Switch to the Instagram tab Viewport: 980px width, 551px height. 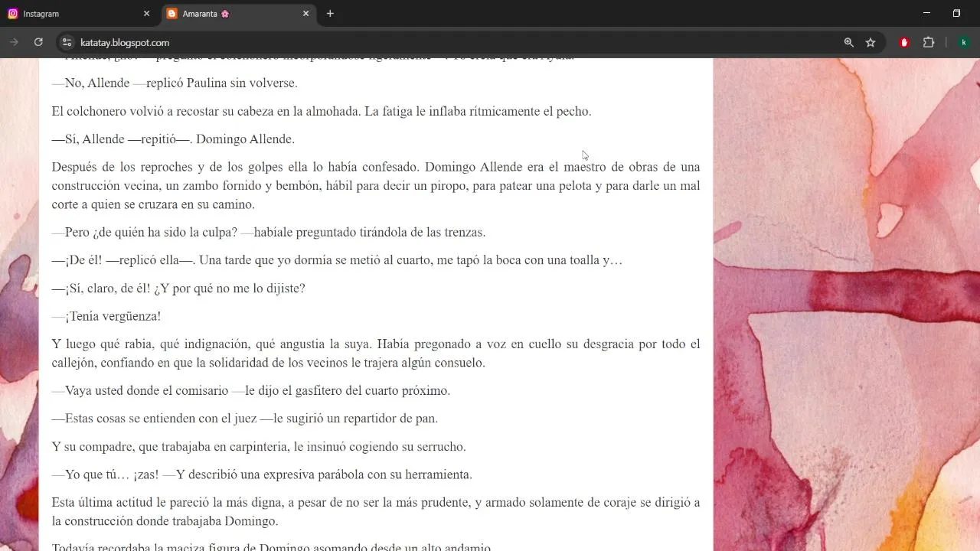coord(79,14)
